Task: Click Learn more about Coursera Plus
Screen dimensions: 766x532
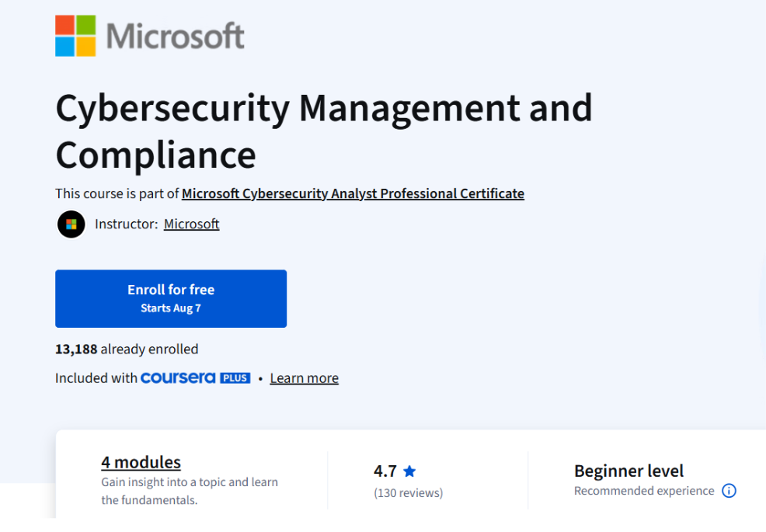Action: click(304, 377)
